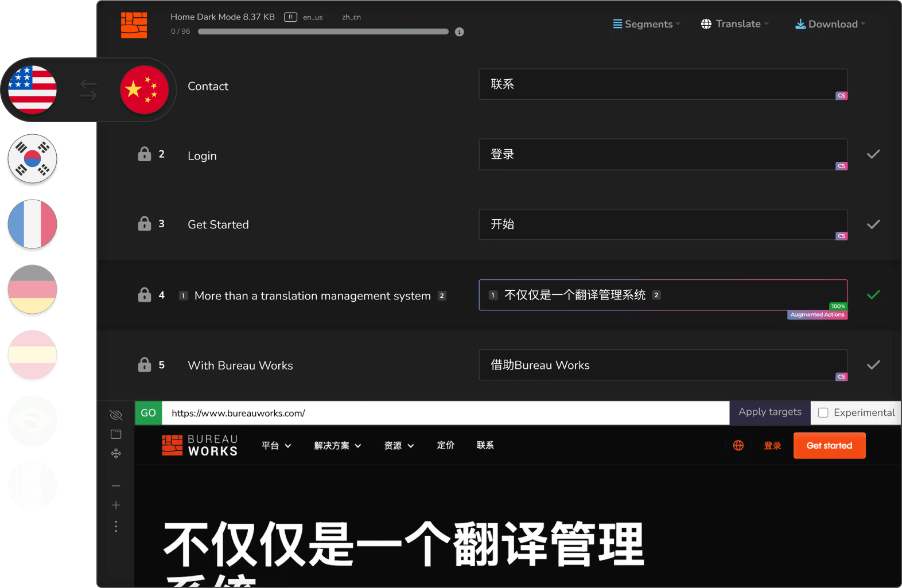The width and height of the screenshot is (902, 588).
Task: Click the Apply targets button
Action: tap(770, 412)
